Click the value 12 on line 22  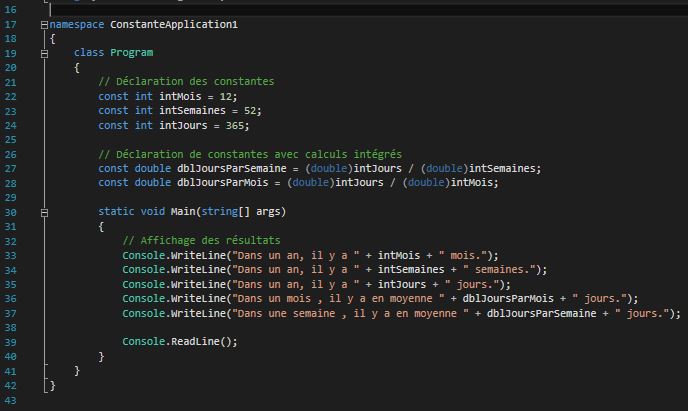226,96
